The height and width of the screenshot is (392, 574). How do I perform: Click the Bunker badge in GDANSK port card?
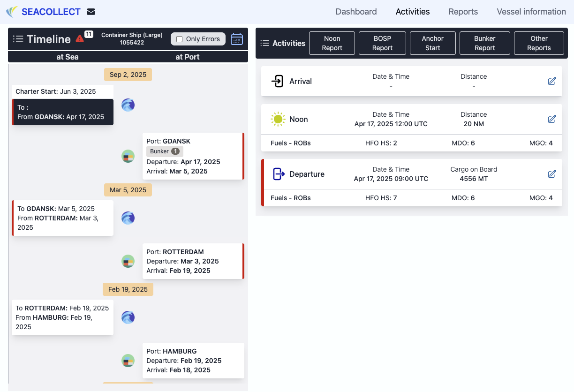click(165, 151)
